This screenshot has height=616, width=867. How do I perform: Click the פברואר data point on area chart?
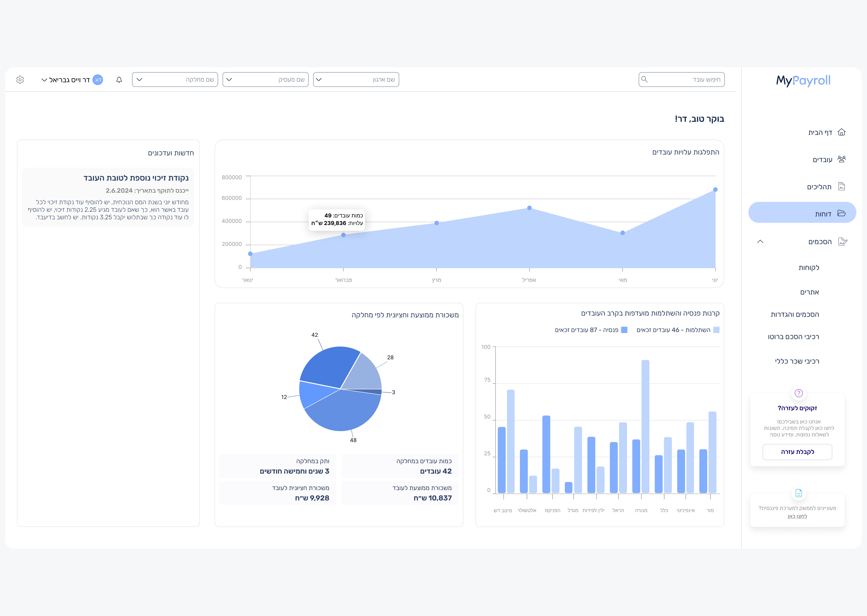343,235
